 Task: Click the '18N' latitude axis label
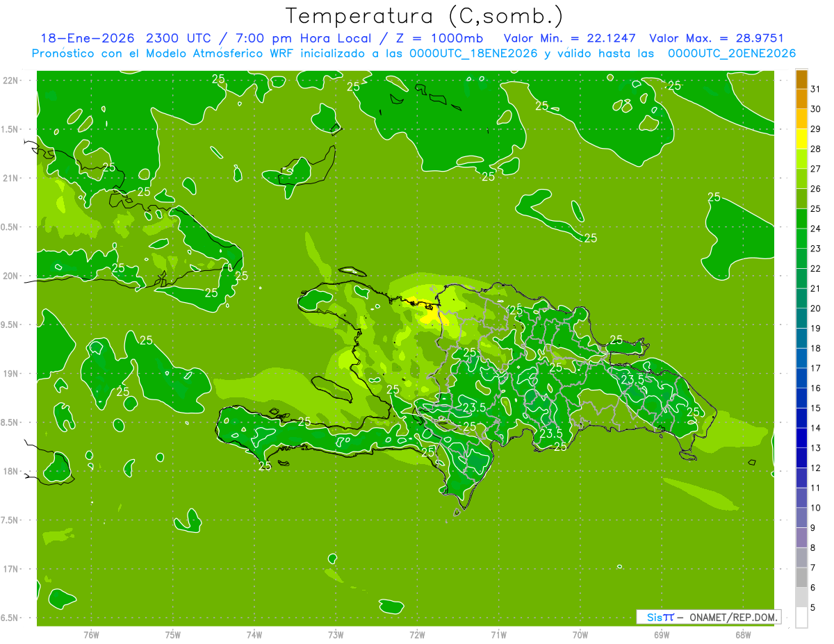(10, 471)
